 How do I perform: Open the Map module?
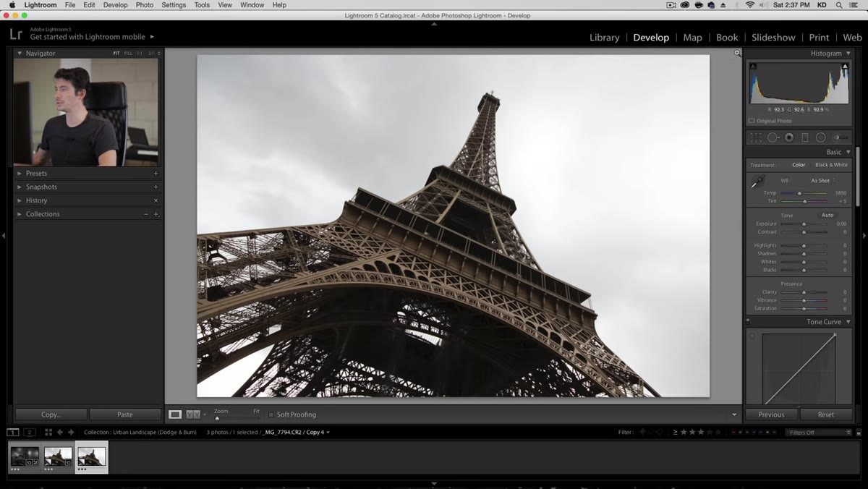click(692, 38)
